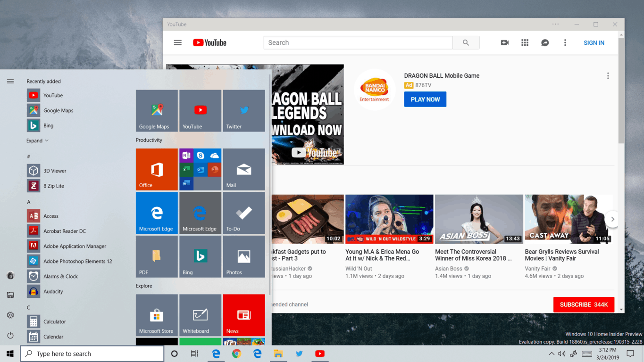Screen dimensions: 644x362
Task: Open the PDF tile
Action: click(x=157, y=256)
